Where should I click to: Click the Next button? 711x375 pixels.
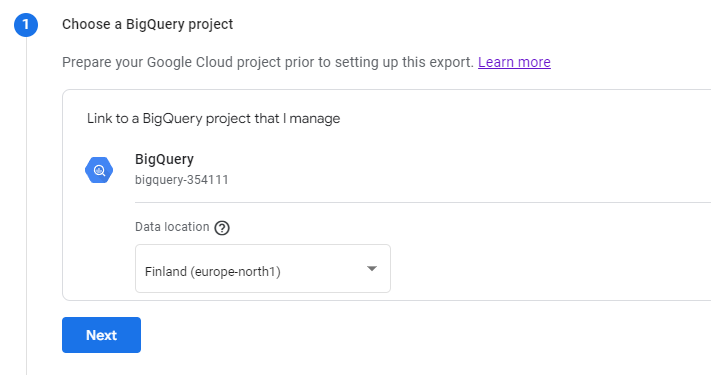[x=102, y=335]
